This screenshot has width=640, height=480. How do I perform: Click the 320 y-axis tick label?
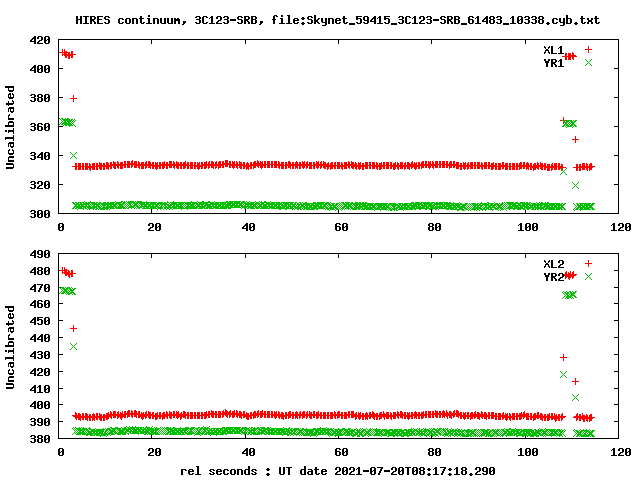(40, 185)
